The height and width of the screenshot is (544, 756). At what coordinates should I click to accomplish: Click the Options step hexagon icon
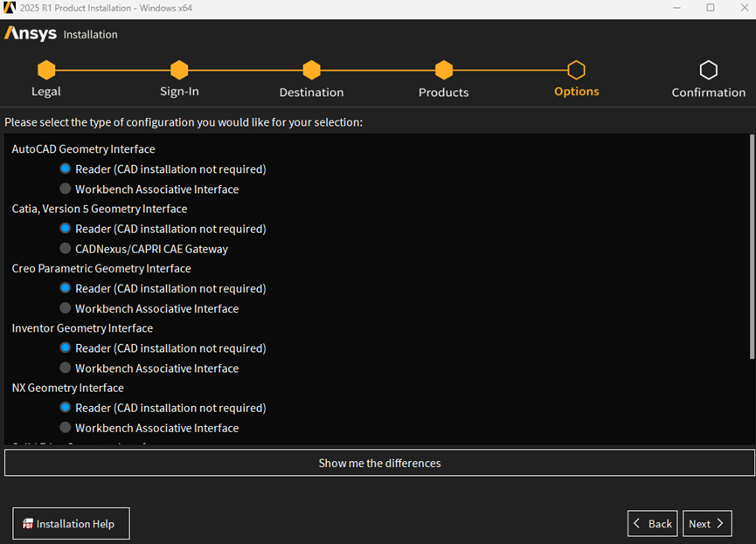tap(576, 70)
